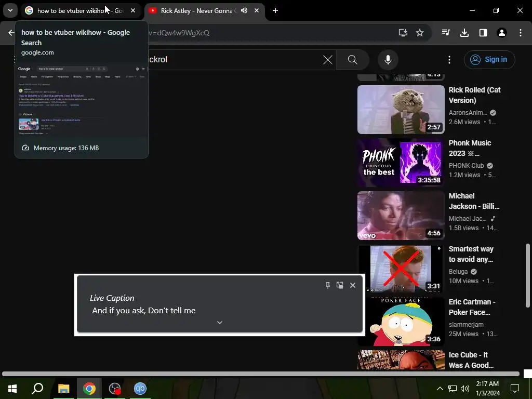Open Chrome downloads icon
This screenshot has height=399, width=532.
[464, 33]
